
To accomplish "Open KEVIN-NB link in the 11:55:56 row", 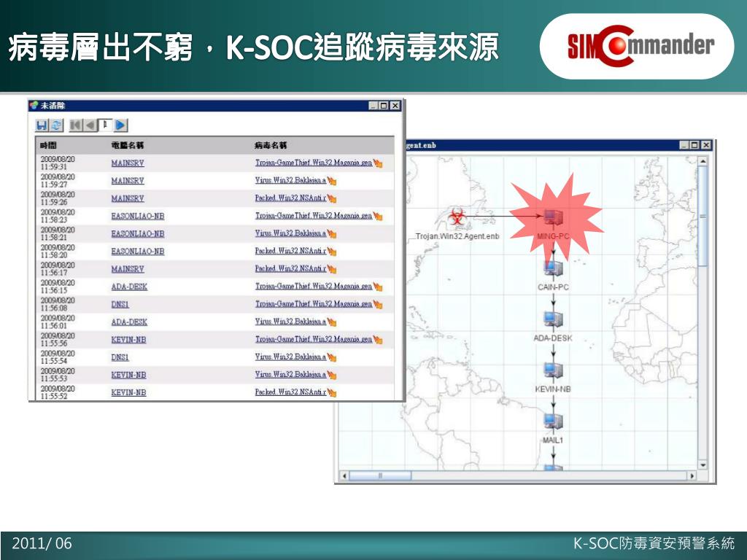I will (128, 340).
